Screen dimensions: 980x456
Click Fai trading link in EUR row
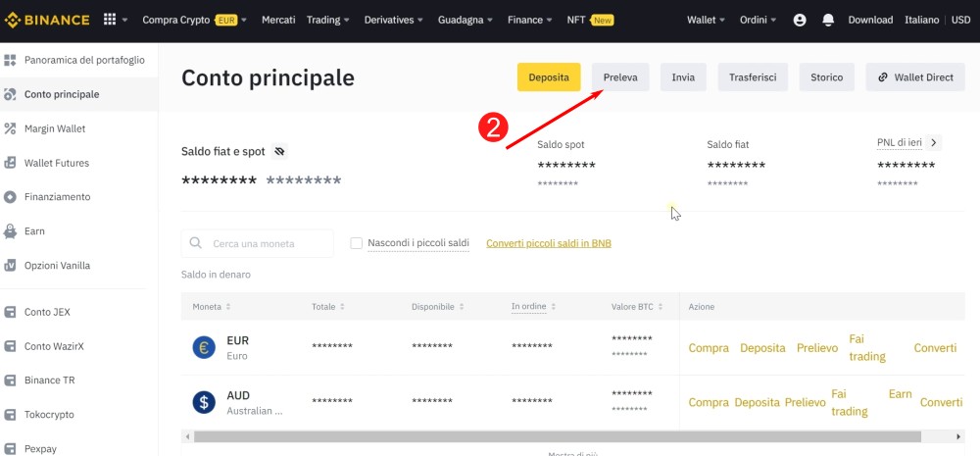click(867, 348)
